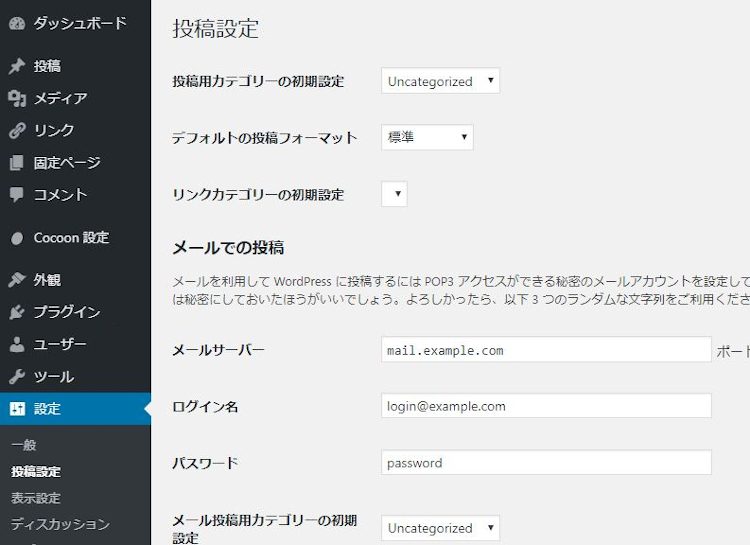Open the プラグイン menu
750x545 pixels.
pyautogui.click(x=75, y=312)
